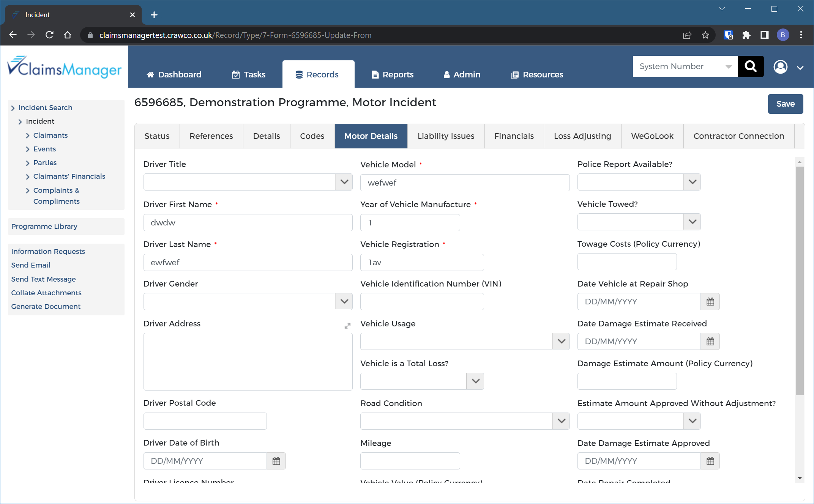The width and height of the screenshot is (814, 504).
Task: View site security padlock info
Action: (x=90, y=35)
